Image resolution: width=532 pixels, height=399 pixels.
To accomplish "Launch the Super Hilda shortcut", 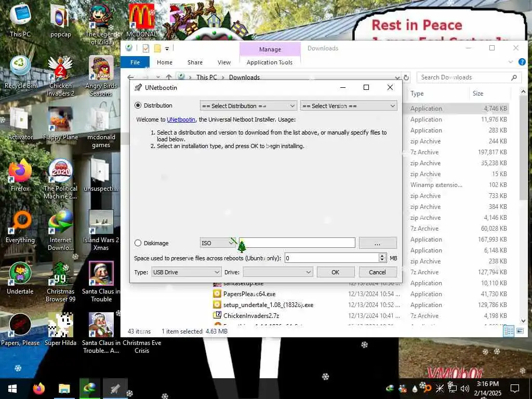I will 60,330.
